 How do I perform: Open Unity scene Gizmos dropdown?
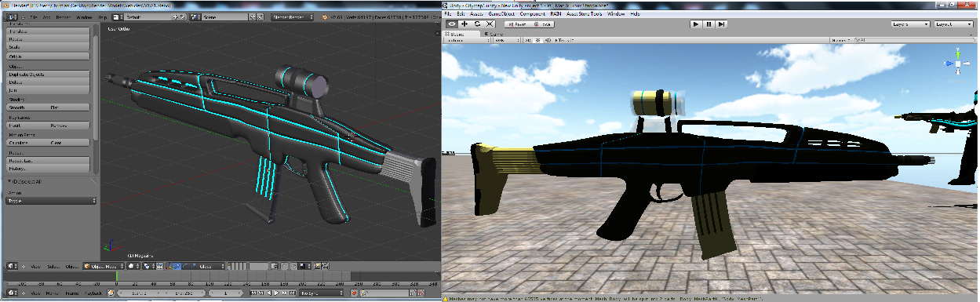click(x=840, y=40)
